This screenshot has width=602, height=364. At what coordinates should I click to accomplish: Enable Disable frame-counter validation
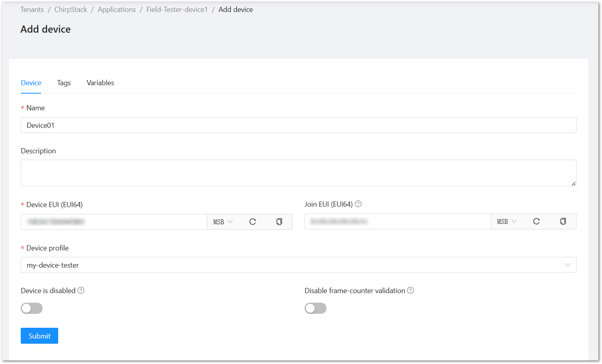[x=315, y=308]
